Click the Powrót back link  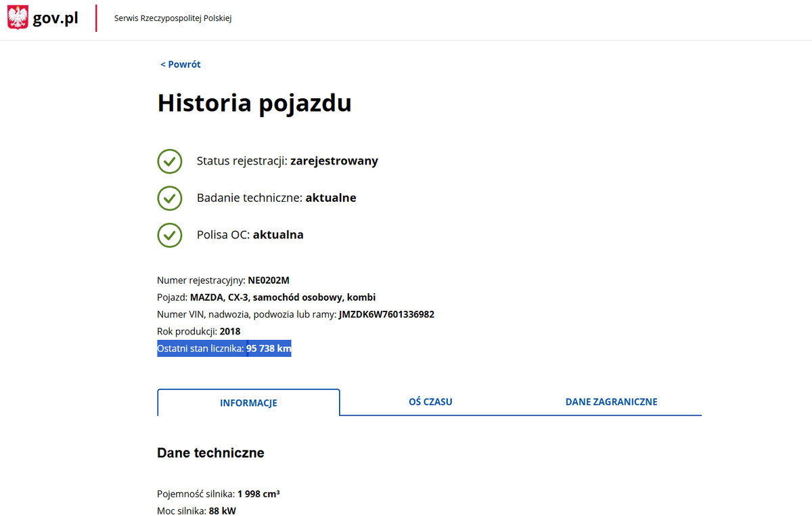[180, 64]
